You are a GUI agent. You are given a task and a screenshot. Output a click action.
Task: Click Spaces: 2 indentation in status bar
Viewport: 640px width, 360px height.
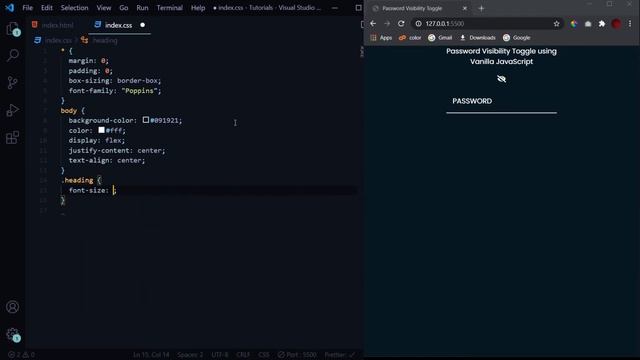190,355
